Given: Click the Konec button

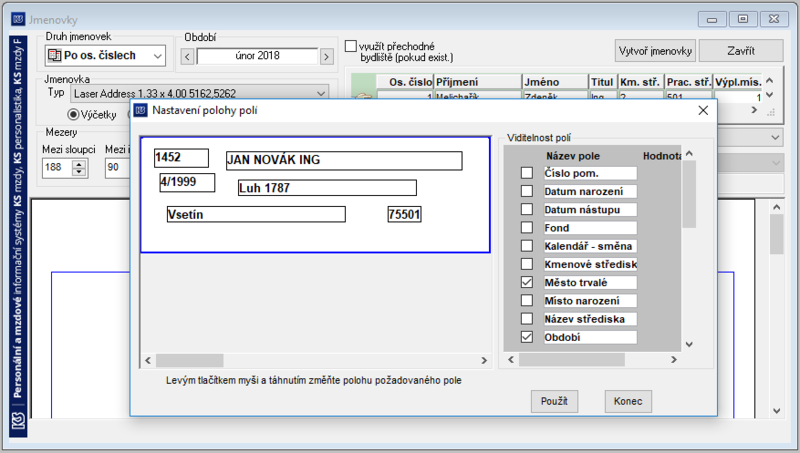Looking at the screenshot, I should pos(628,401).
